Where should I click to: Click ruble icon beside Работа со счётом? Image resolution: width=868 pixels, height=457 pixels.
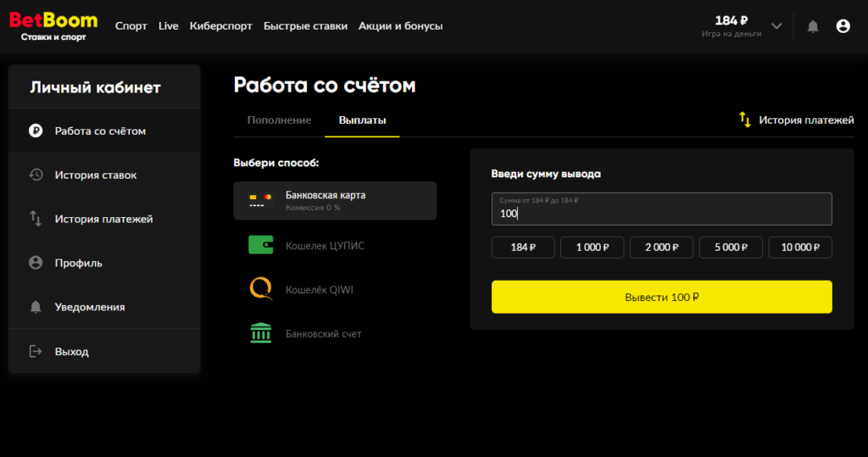(x=36, y=131)
